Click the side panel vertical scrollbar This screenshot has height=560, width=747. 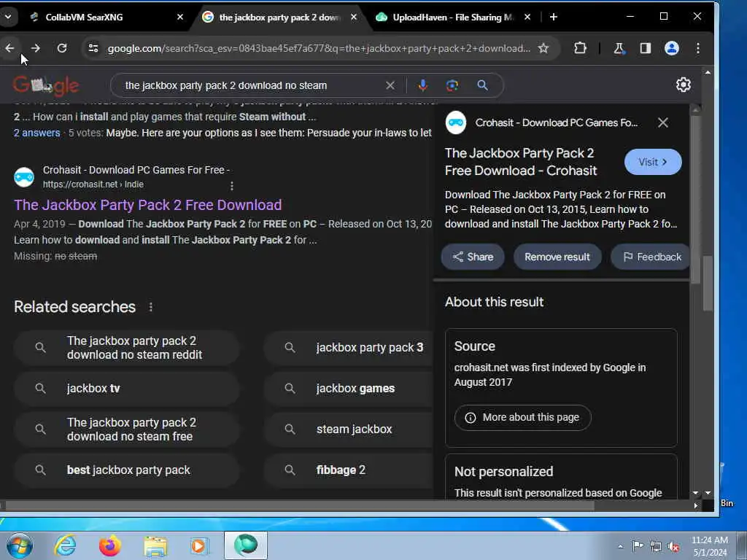(695, 200)
